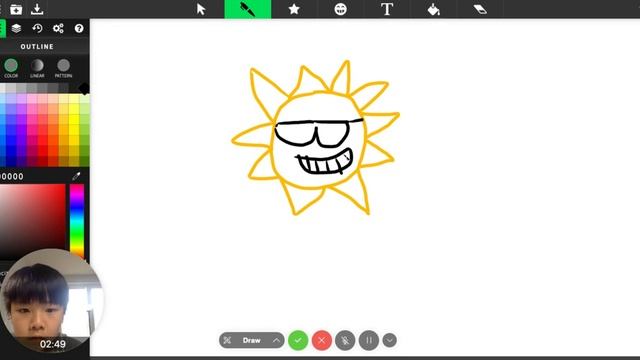Choose the Pattern outline type
Image resolution: width=640 pixels, height=360 pixels.
click(63, 68)
